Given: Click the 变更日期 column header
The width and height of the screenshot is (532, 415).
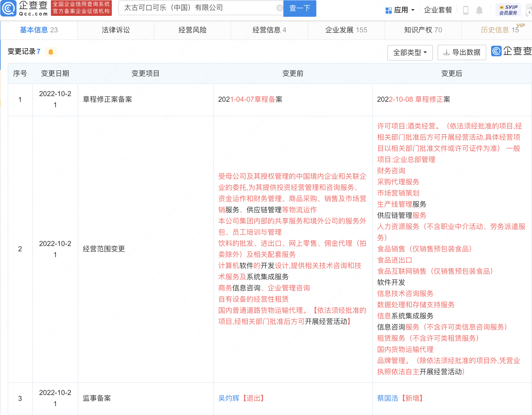Looking at the screenshot, I should pyautogui.click(x=55, y=73).
